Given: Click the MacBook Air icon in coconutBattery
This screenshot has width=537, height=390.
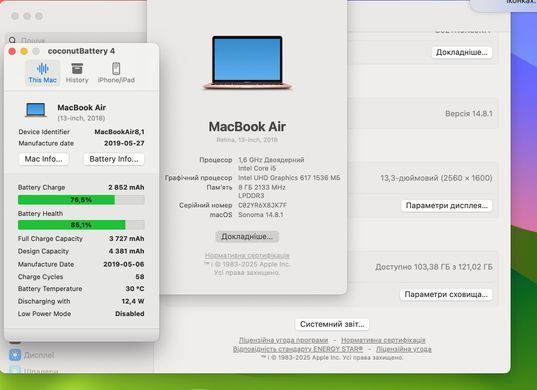Looking at the screenshot, I should (36, 110).
